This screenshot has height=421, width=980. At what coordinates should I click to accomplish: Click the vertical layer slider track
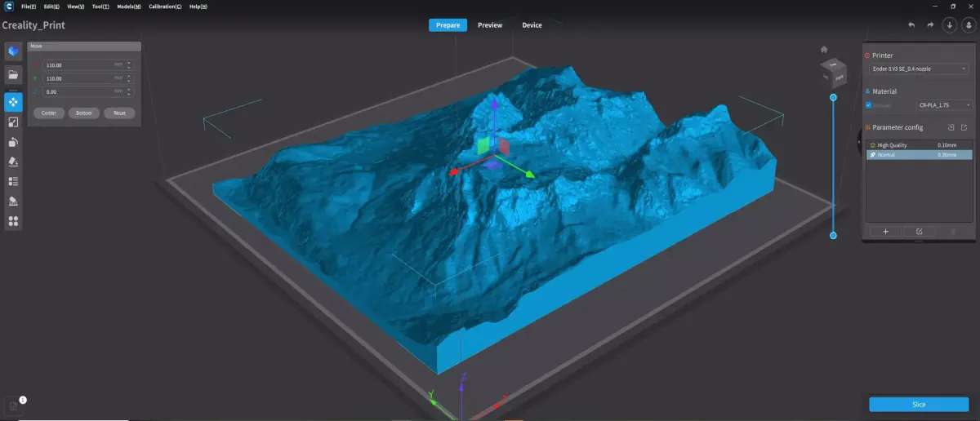[833, 166]
